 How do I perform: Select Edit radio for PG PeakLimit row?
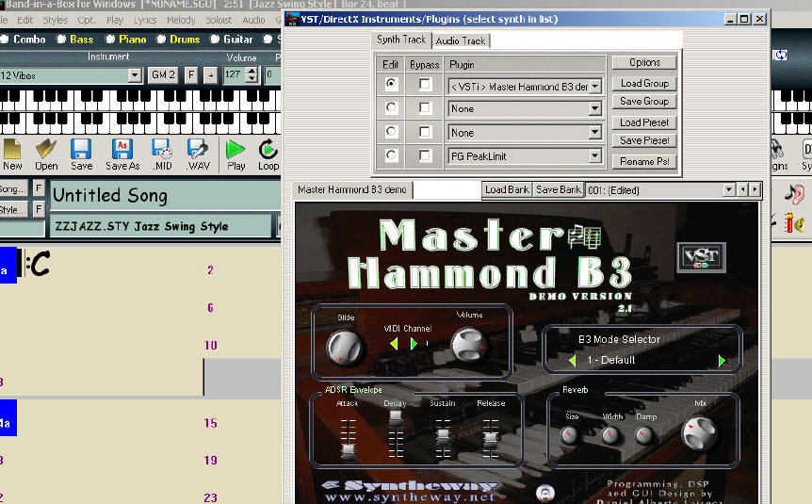(x=391, y=154)
